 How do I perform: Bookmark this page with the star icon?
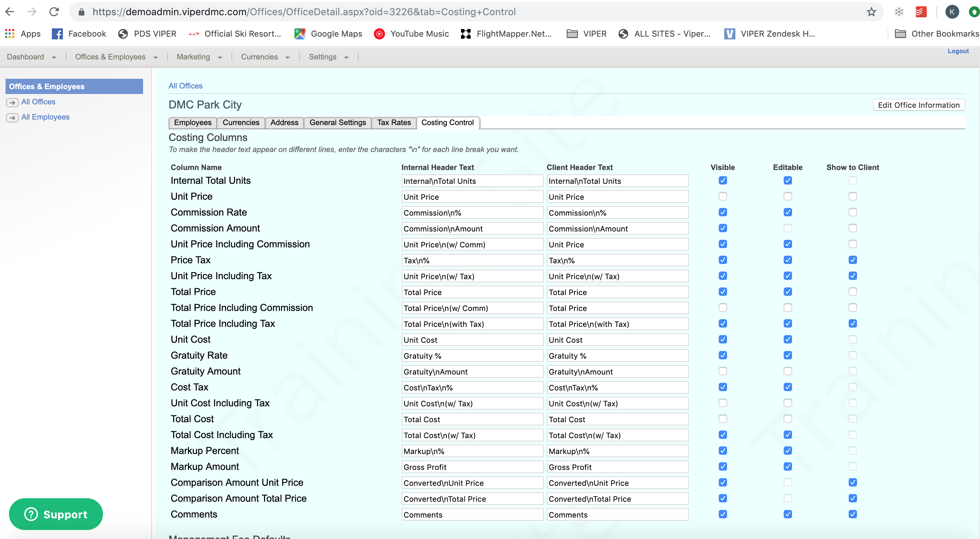click(x=871, y=12)
